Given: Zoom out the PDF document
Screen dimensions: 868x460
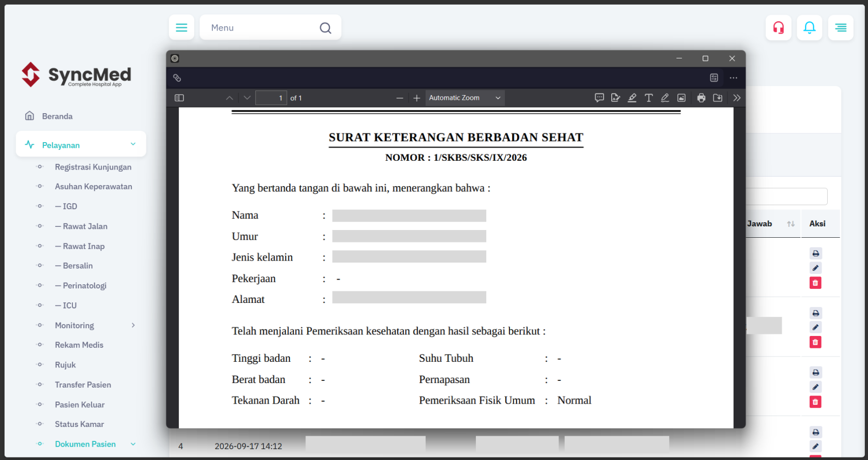Looking at the screenshot, I should tap(399, 98).
